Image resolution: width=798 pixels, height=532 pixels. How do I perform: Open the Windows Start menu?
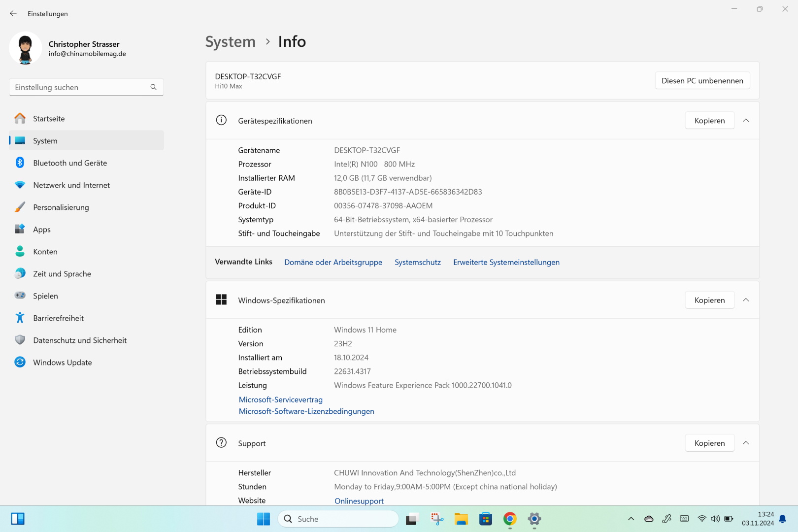(x=264, y=519)
